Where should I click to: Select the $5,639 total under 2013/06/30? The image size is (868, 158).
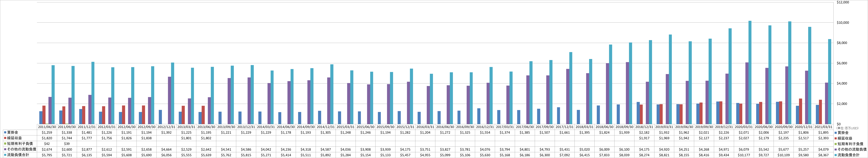click(x=206, y=155)
